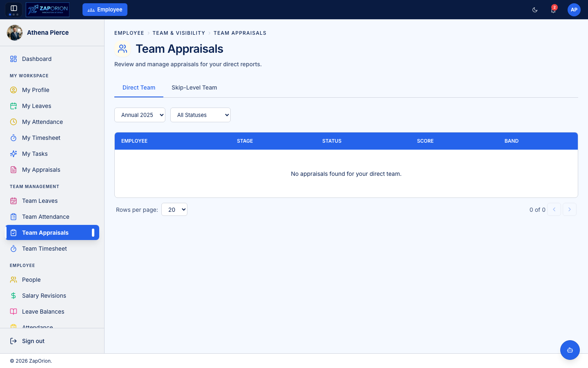Click the Team Timesheet stopwatch icon
Image resolution: width=588 pixels, height=368 pixels.
pyautogui.click(x=13, y=249)
